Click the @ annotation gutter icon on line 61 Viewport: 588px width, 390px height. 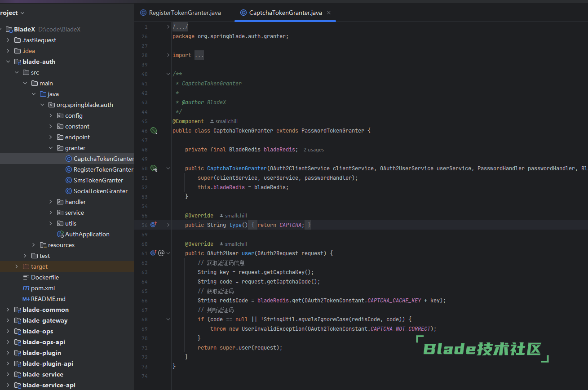[161, 253]
